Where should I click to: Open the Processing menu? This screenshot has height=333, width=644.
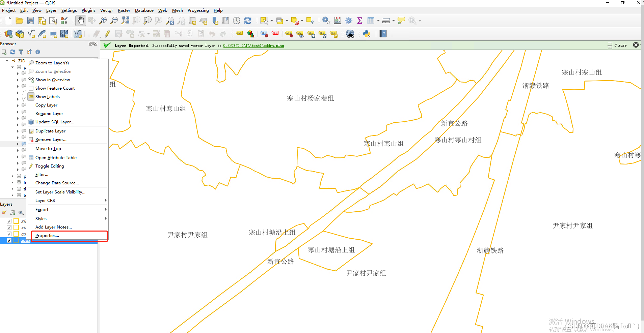click(198, 10)
